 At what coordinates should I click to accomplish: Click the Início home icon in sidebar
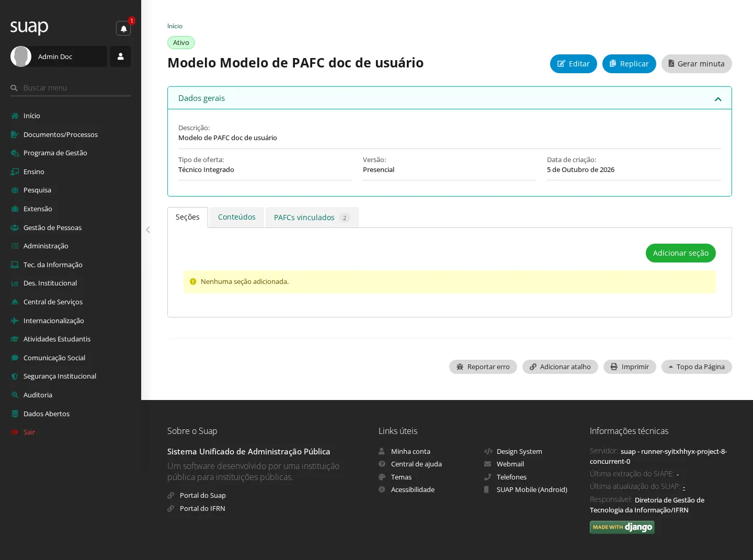(x=15, y=116)
